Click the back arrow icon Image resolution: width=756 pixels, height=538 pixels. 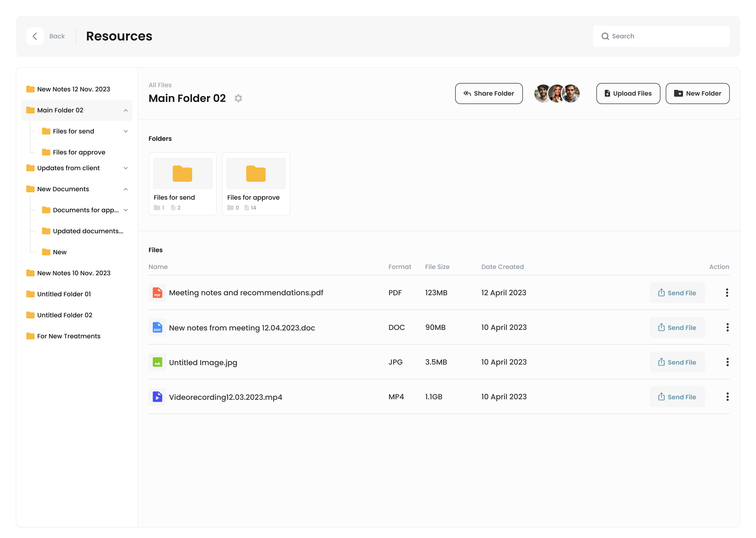coord(35,36)
